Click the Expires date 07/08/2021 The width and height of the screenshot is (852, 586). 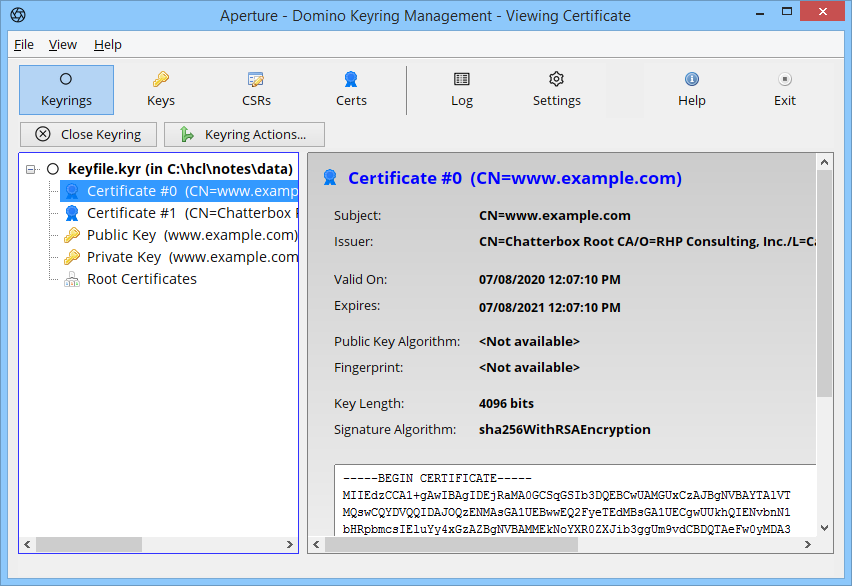[549, 308]
